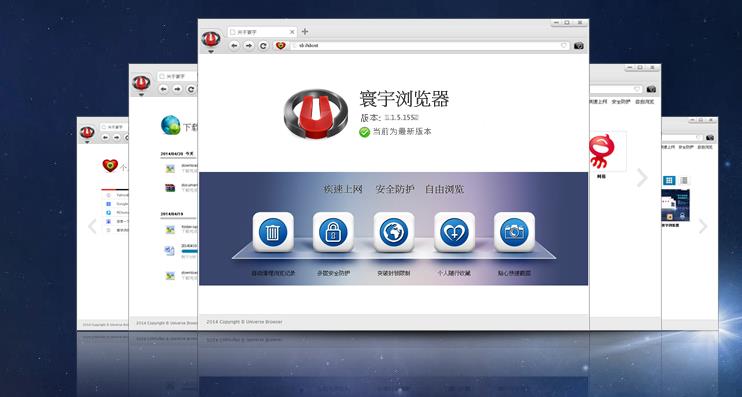Click 安全防护 in the Weibo thumbnail window
This screenshot has height=397, width=742.
tap(621, 101)
